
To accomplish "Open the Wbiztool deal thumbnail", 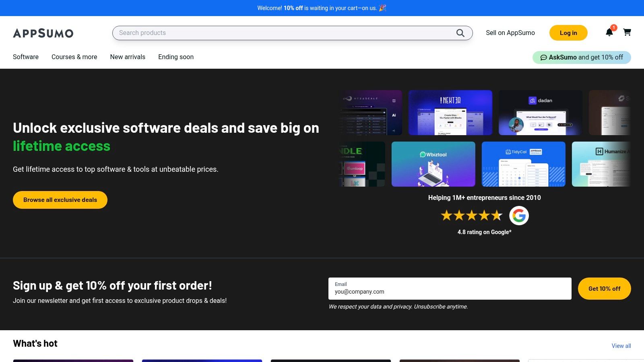I will [433, 164].
